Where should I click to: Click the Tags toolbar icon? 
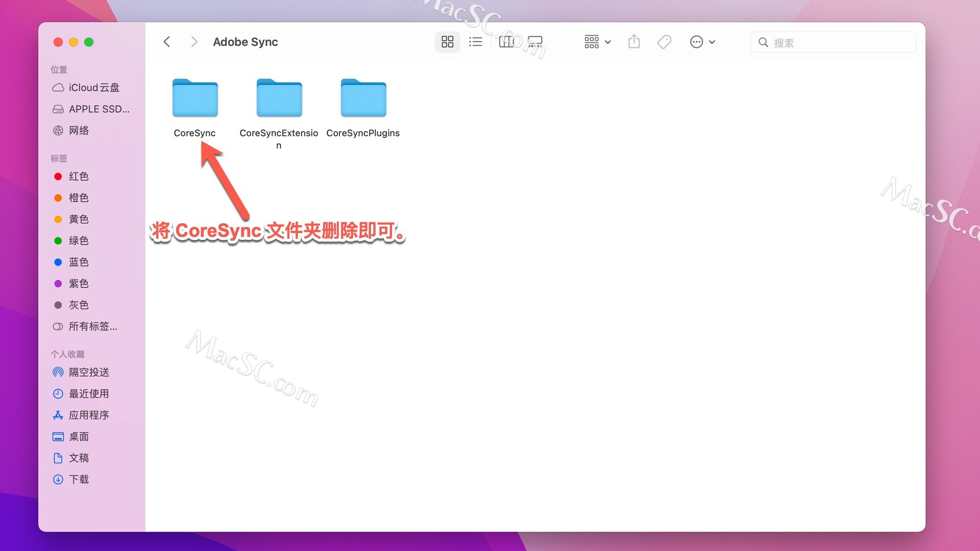(664, 42)
